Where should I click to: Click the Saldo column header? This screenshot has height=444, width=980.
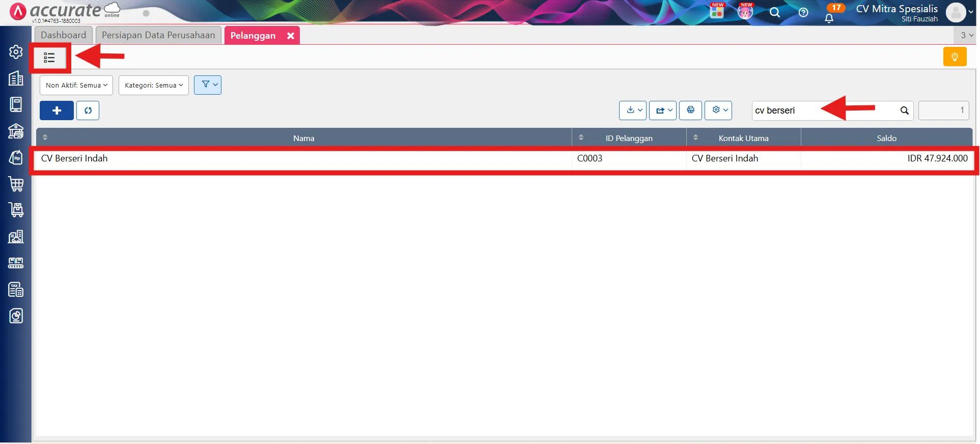point(887,138)
